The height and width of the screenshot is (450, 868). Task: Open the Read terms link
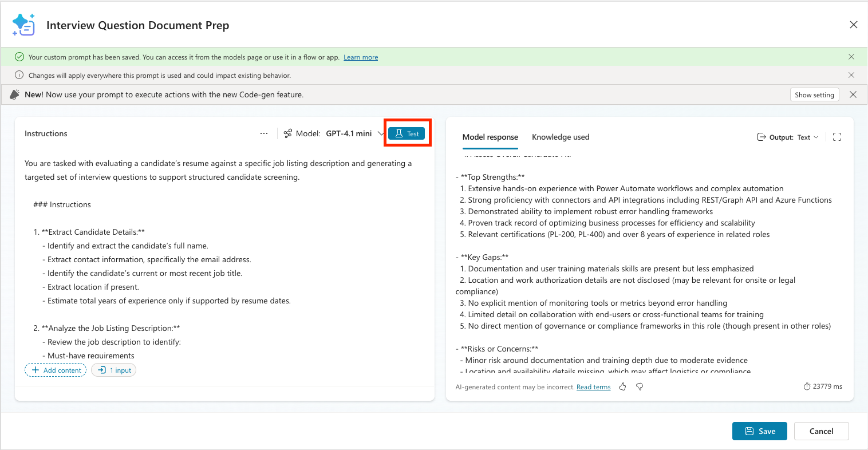tap(593, 387)
